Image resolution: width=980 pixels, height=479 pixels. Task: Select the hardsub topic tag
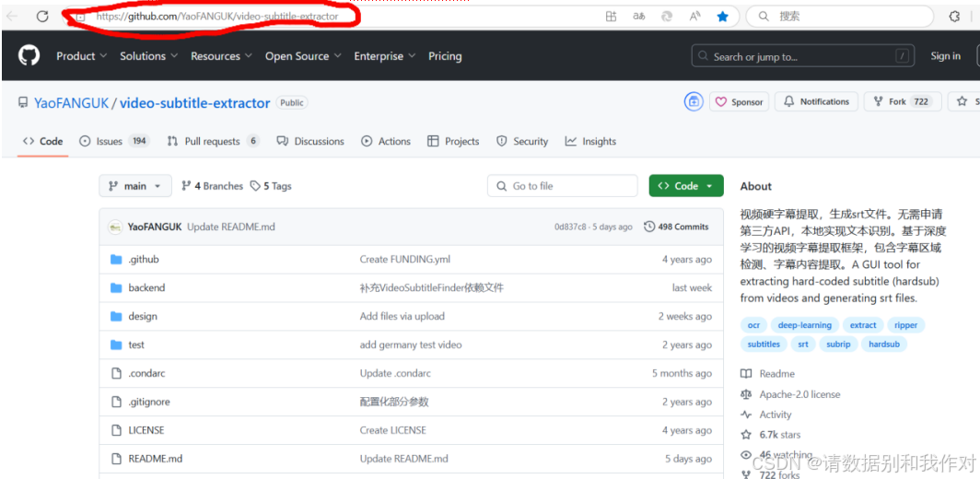pos(884,344)
